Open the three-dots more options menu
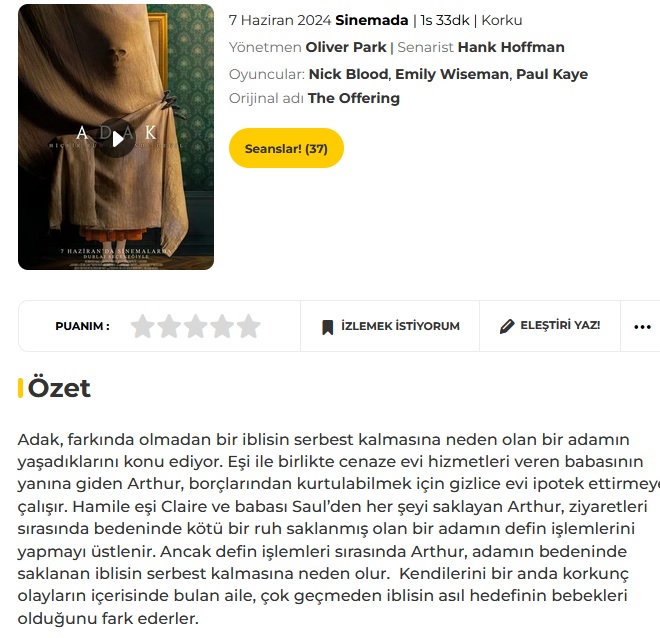The width and height of the screenshot is (660, 638). (x=642, y=327)
